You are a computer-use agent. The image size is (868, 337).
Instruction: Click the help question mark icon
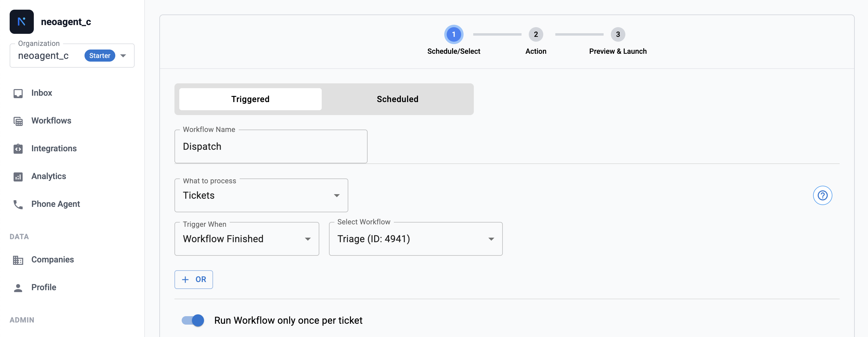[x=822, y=195]
